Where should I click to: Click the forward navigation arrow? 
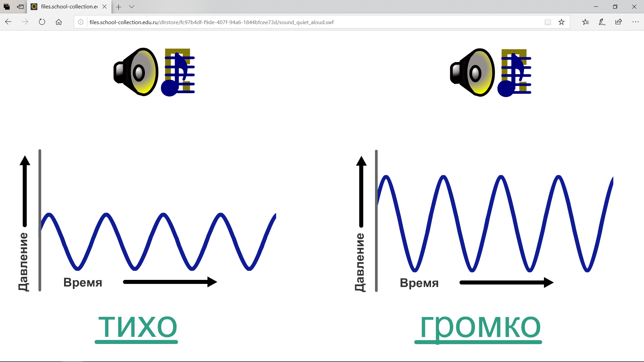(24, 22)
